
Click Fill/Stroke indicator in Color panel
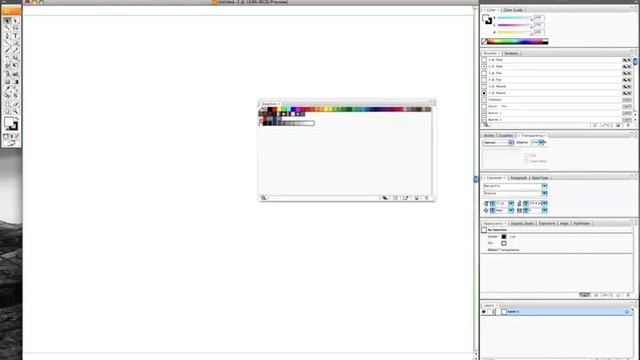487,19
